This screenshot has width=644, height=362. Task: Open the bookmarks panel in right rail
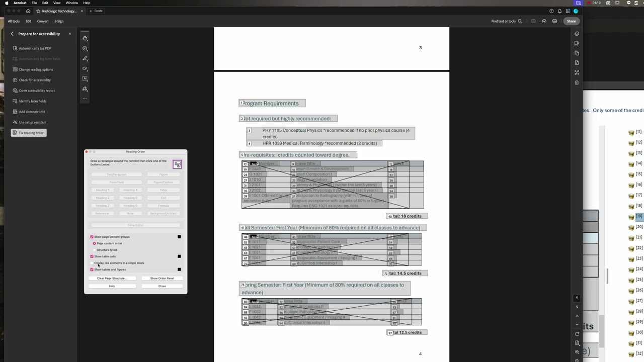[577, 43]
